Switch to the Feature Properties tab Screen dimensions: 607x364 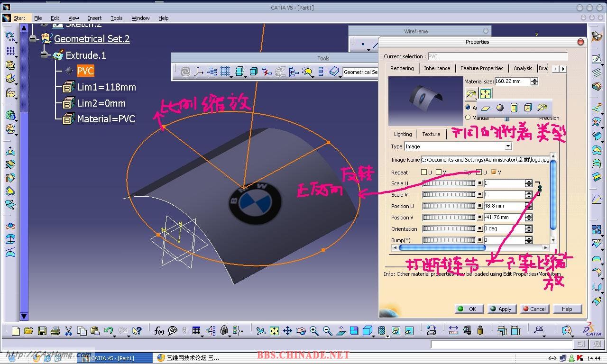tap(482, 68)
